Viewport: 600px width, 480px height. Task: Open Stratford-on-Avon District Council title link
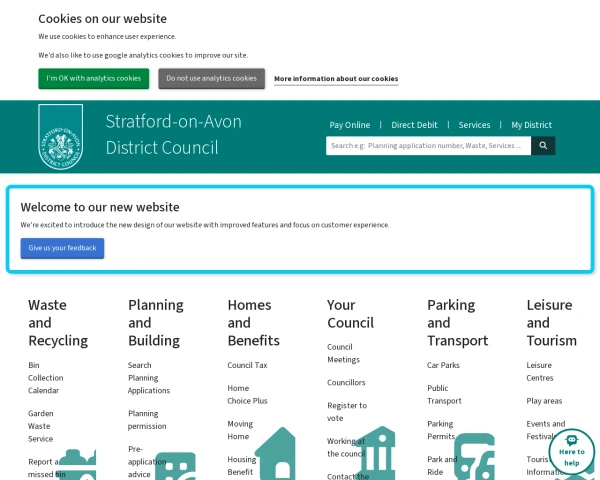point(174,134)
